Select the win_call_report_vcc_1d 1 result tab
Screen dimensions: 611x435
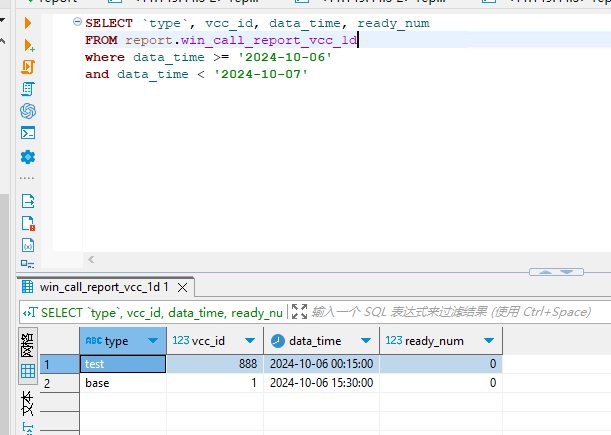[x=104, y=287]
